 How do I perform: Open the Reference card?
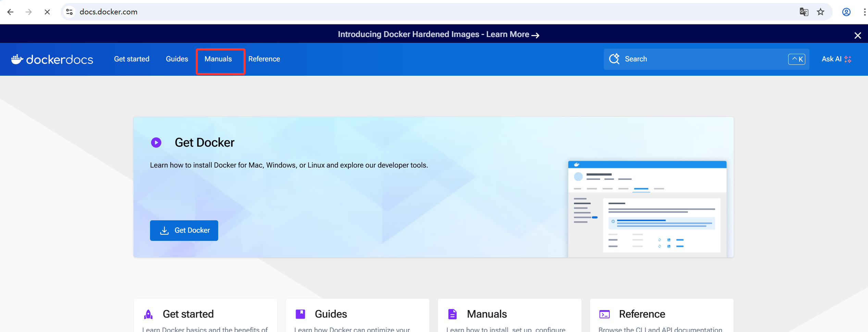[x=661, y=316]
